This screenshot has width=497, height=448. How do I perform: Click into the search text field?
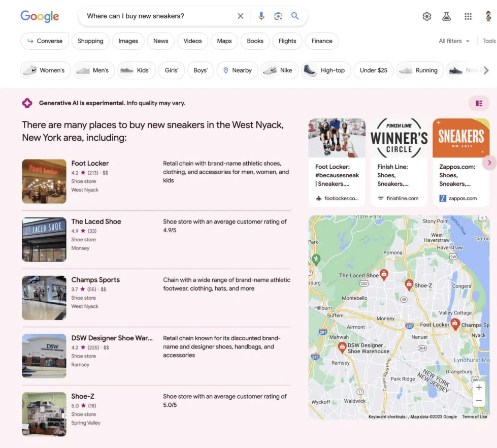tap(157, 16)
